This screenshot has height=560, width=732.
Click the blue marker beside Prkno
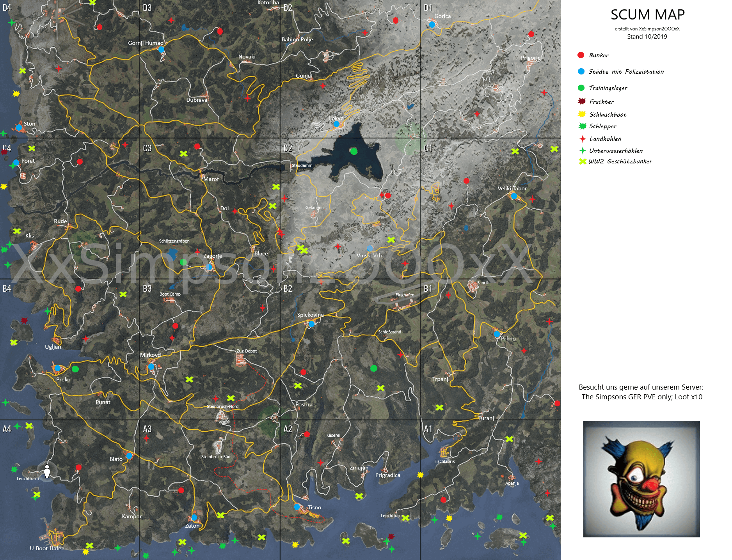tap(497, 334)
